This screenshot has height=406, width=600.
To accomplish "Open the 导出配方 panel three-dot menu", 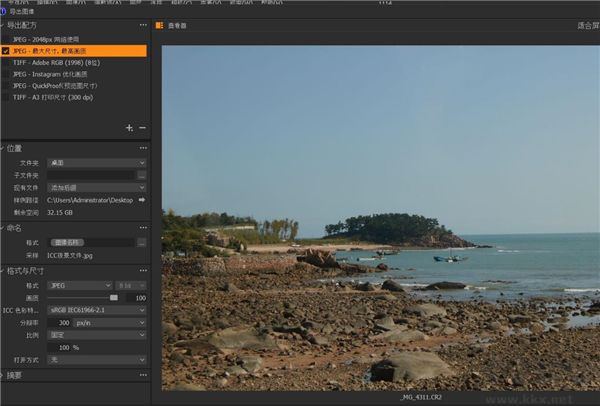I will click(142, 24).
